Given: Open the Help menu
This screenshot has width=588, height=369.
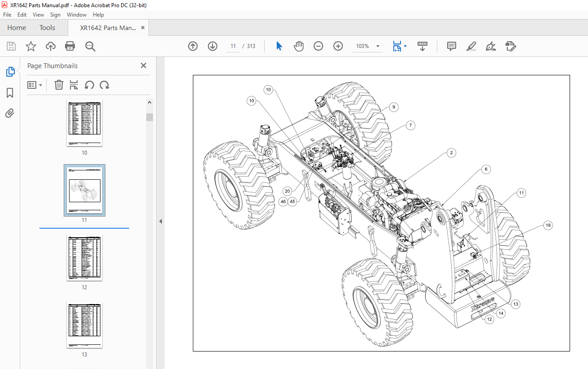Looking at the screenshot, I should 98,15.
